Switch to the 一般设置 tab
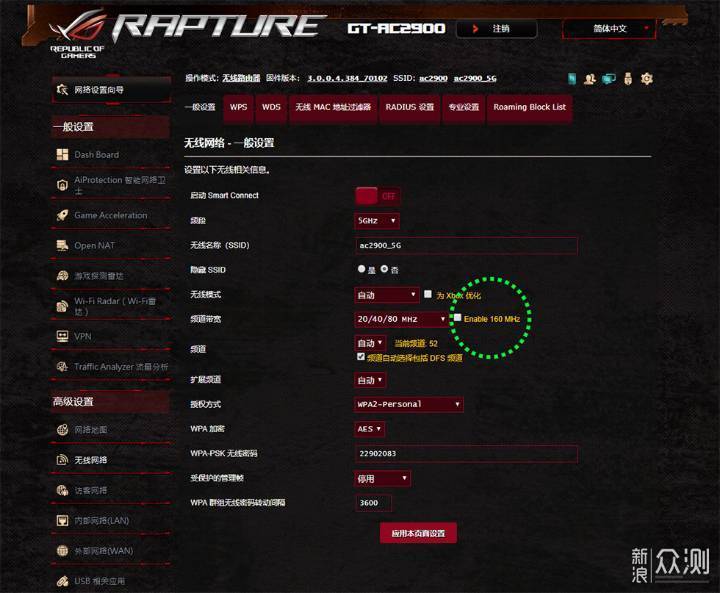The image size is (720, 593). [200, 107]
